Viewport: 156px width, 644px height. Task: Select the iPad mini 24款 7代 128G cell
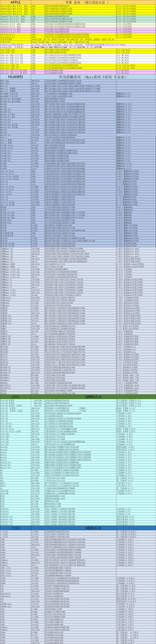click(x=38, y=65)
